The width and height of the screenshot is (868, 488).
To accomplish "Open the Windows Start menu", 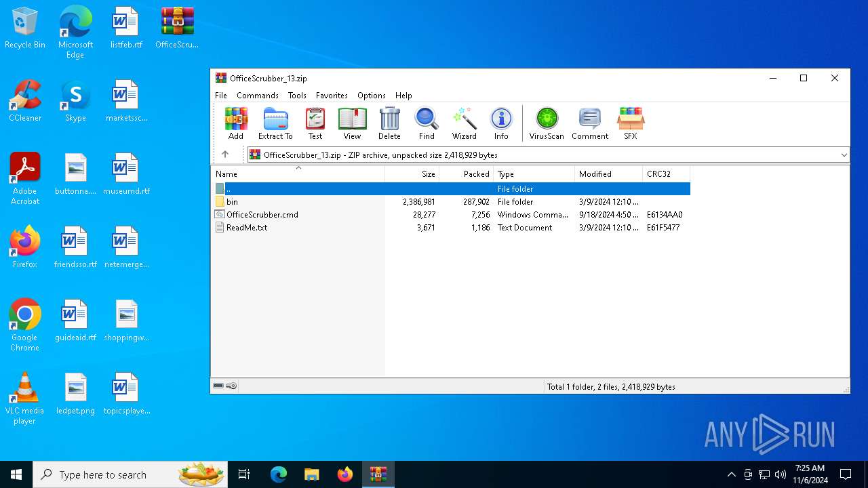I will pos(16,474).
